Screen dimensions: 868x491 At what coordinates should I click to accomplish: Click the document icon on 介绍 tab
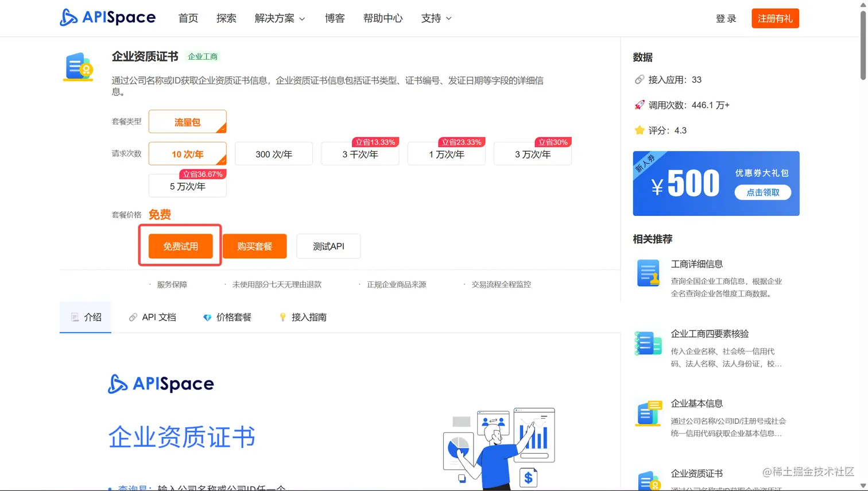tap(75, 317)
